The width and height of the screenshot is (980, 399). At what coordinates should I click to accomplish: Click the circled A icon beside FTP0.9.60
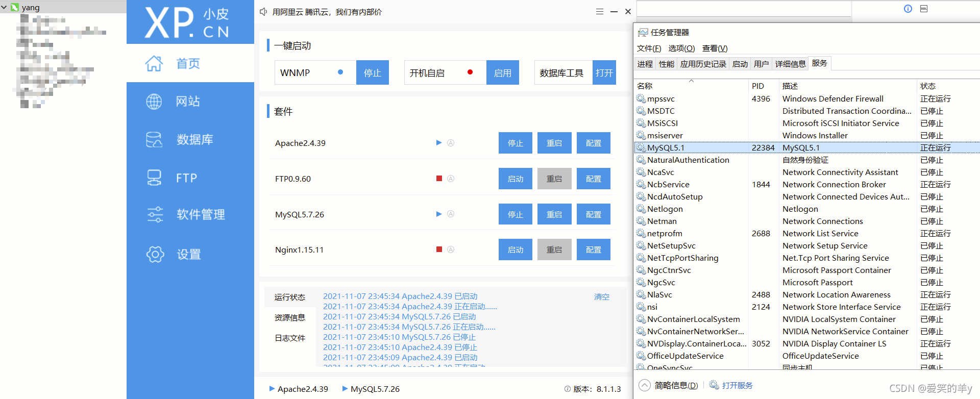pos(451,179)
